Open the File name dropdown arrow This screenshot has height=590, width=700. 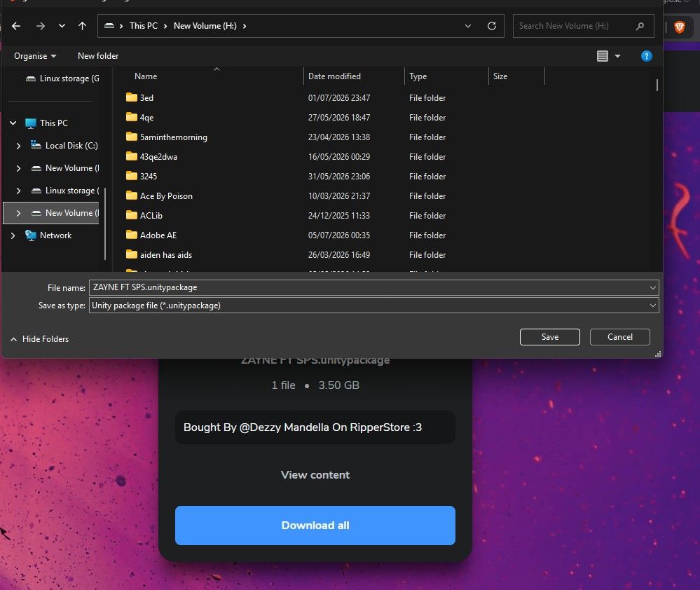click(652, 288)
